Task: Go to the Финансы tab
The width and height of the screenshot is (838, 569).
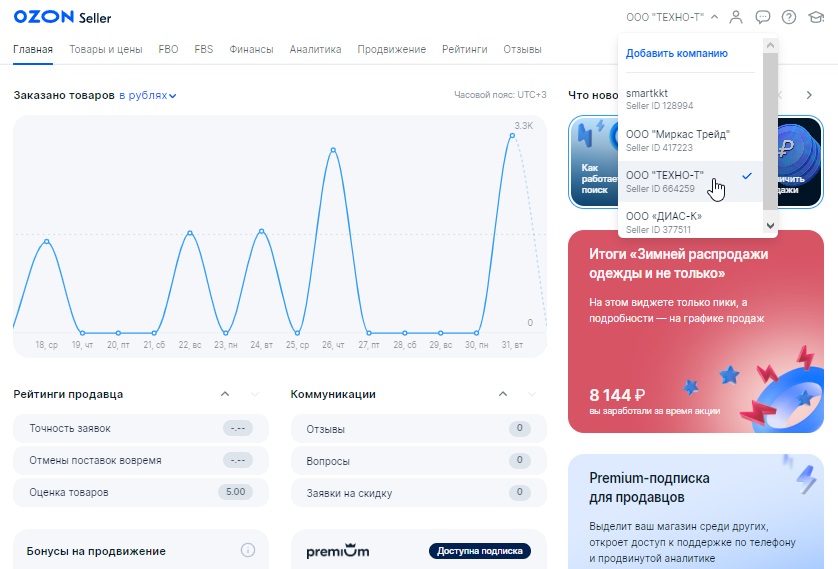Action: coord(251,50)
